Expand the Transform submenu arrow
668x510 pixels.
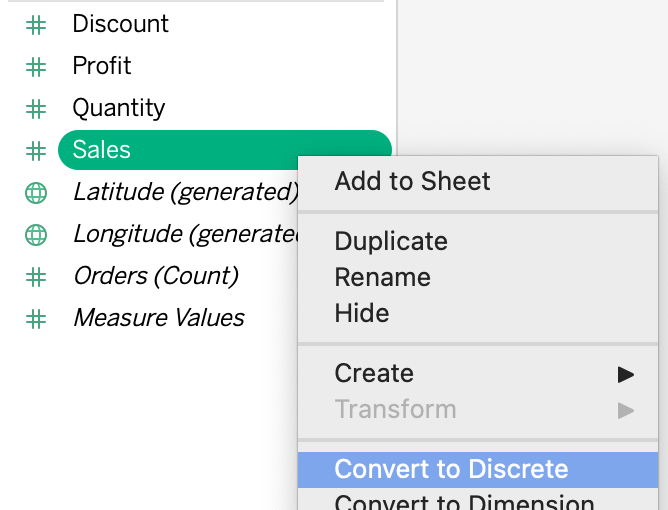pyautogui.click(x=626, y=410)
